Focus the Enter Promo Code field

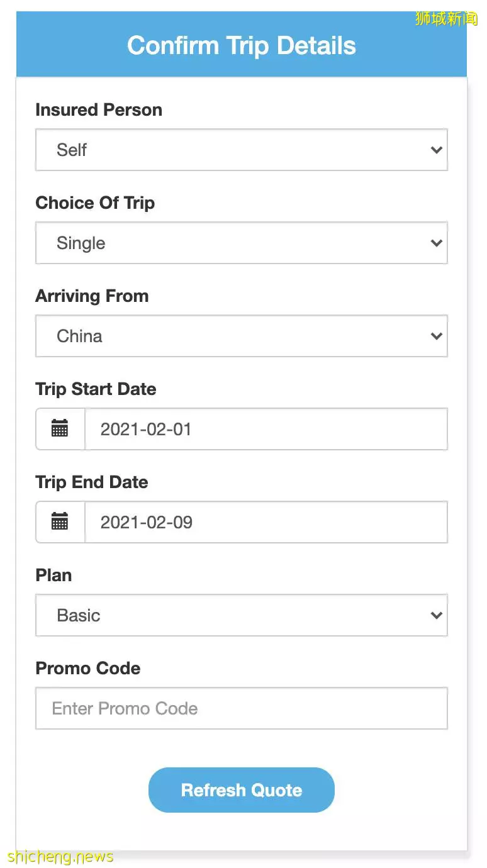pos(242,708)
